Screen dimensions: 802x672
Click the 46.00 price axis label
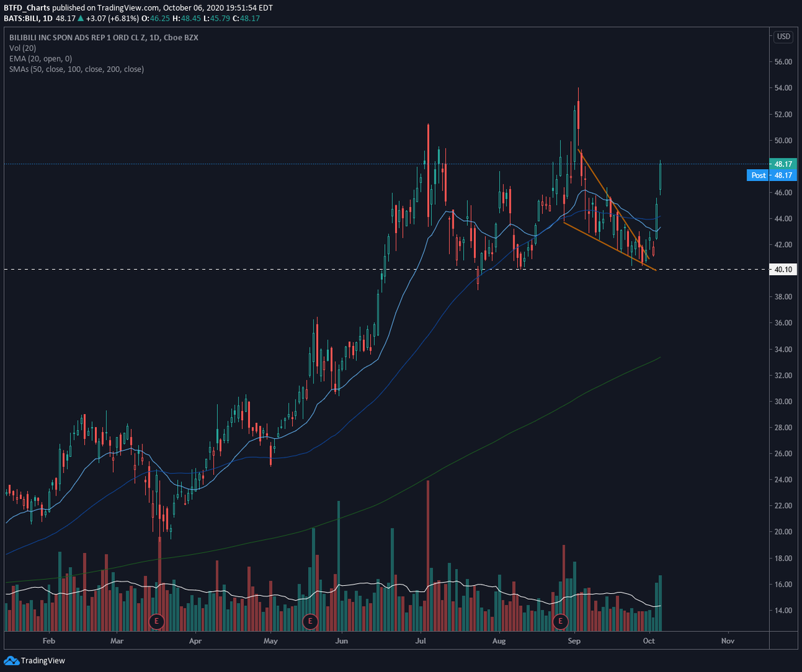[783, 193]
